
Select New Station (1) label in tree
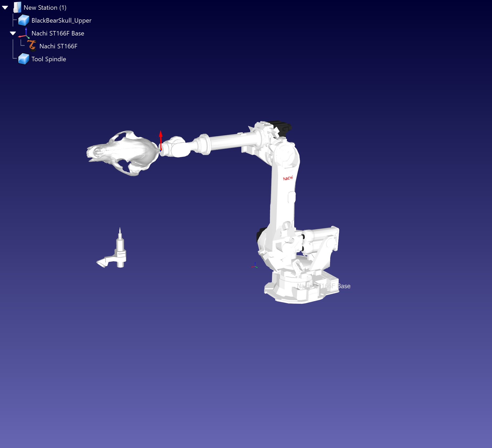45,8
